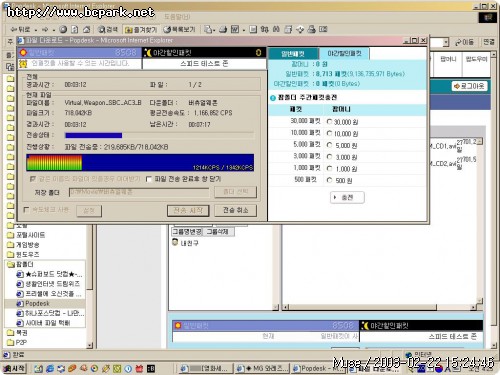Select 내친구 in the friends list
500x375 pixels.
pyautogui.click(x=189, y=243)
